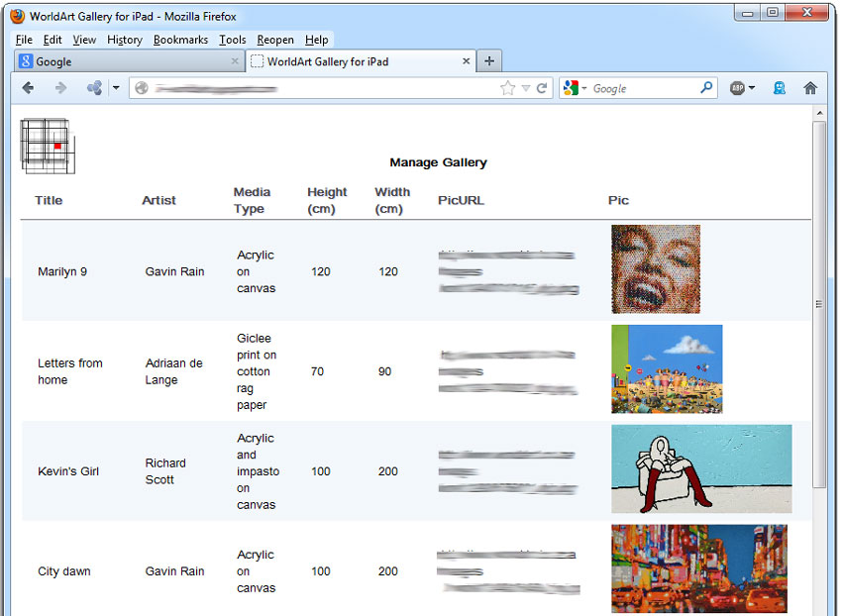Open the View menu
The image size is (842, 616).
coord(84,40)
